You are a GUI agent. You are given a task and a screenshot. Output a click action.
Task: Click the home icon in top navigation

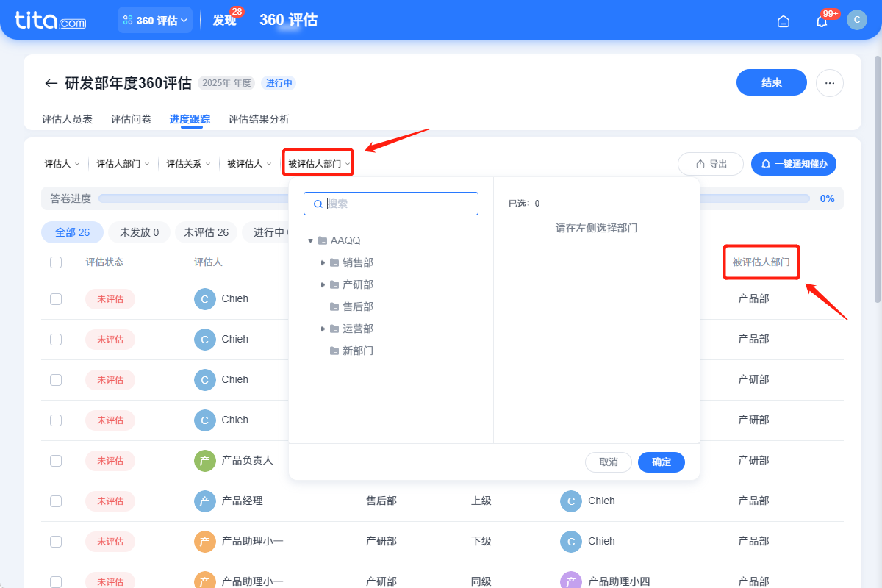pyautogui.click(x=783, y=21)
